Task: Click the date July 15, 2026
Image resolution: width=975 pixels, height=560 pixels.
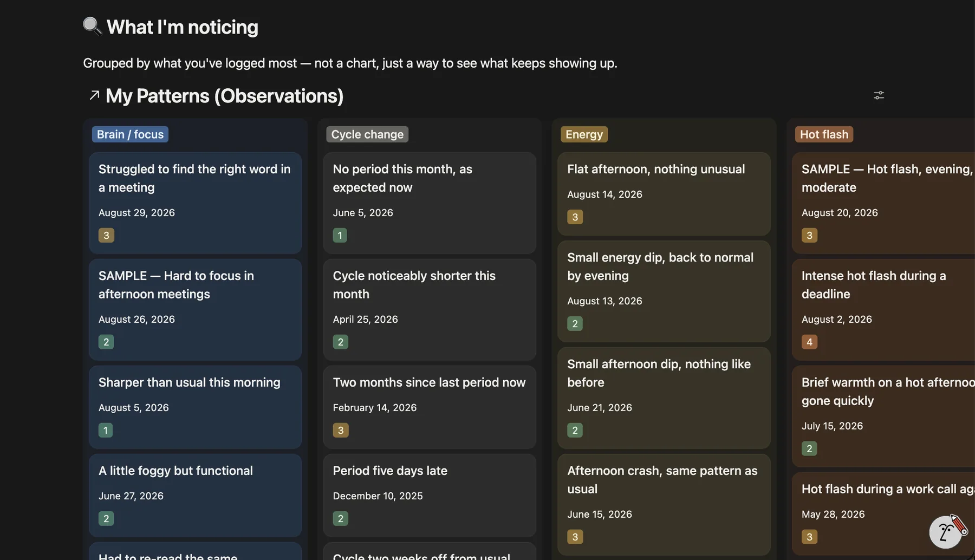Action: coord(832,426)
